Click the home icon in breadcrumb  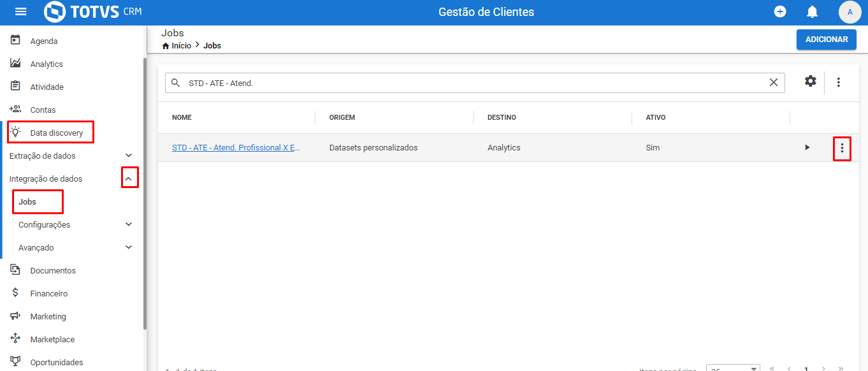click(166, 46)
